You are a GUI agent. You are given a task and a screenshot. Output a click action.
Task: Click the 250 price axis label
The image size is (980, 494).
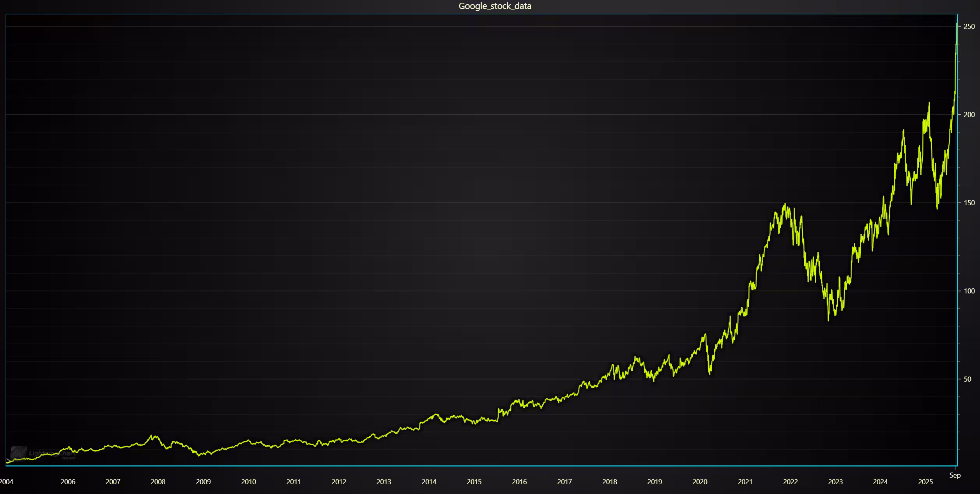click(x=969, y=27)
